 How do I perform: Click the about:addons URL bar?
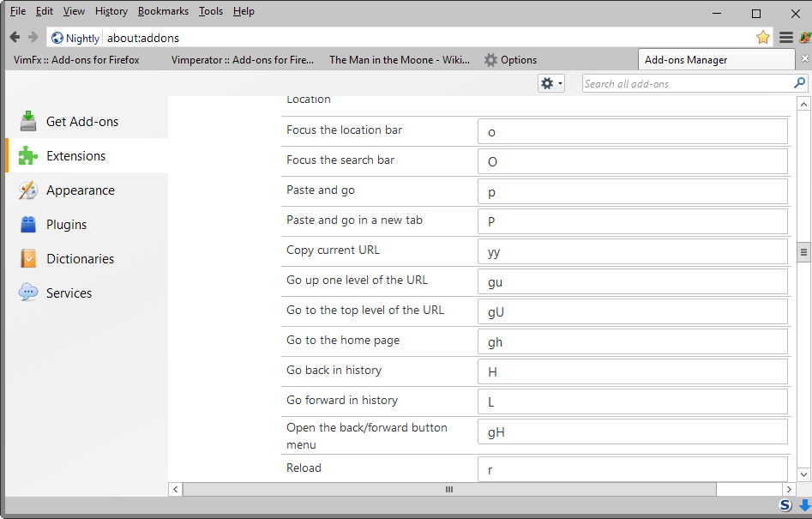tap(429, 38)
